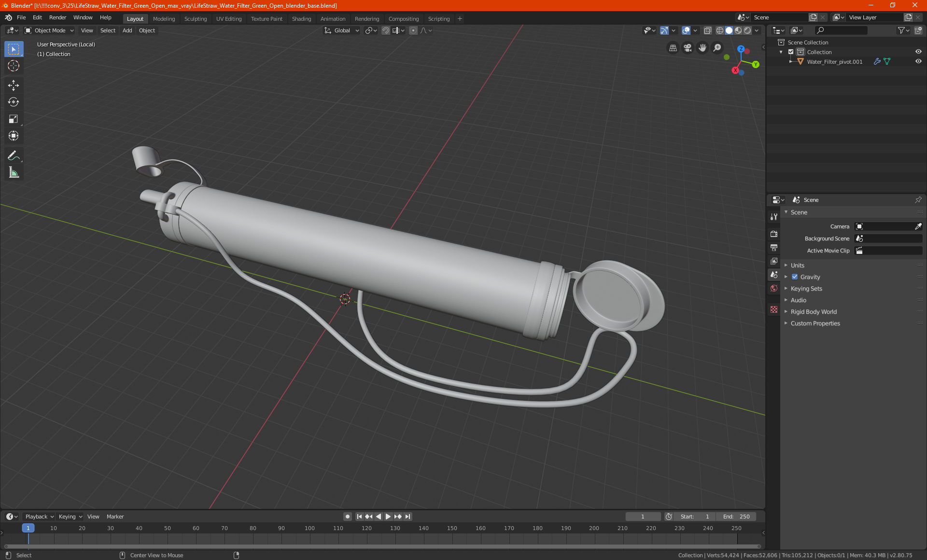Image resolution: width=927 pixels, height=560 pixels.
Task: Switch to the Sculpting workspace tab
Action: click(195, 19)
